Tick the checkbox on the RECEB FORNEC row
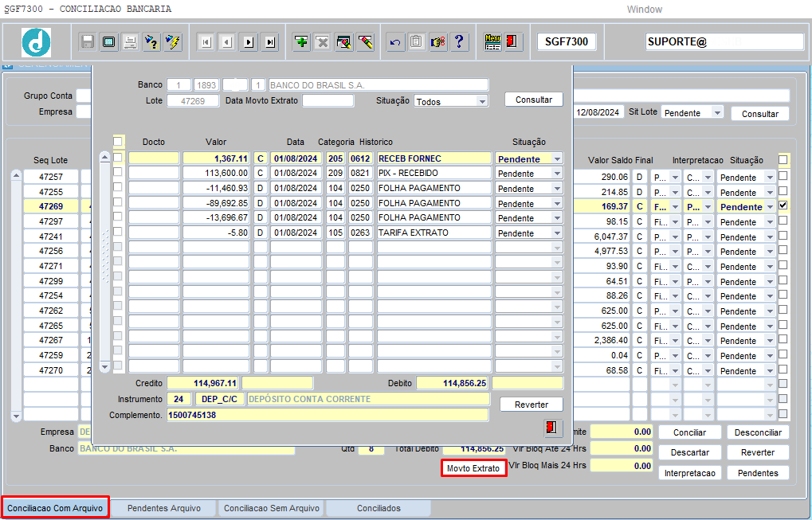This screenshot has width=812, height=520. coord(118,158)
